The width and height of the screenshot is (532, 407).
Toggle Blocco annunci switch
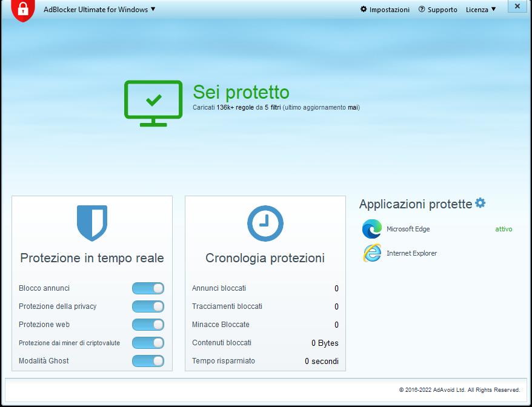(x=148, y=288)
